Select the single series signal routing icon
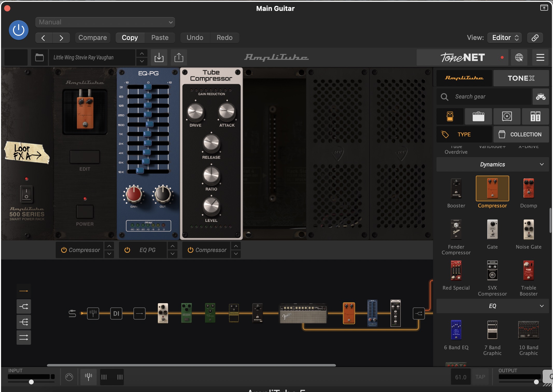 (x=24, y=291)
